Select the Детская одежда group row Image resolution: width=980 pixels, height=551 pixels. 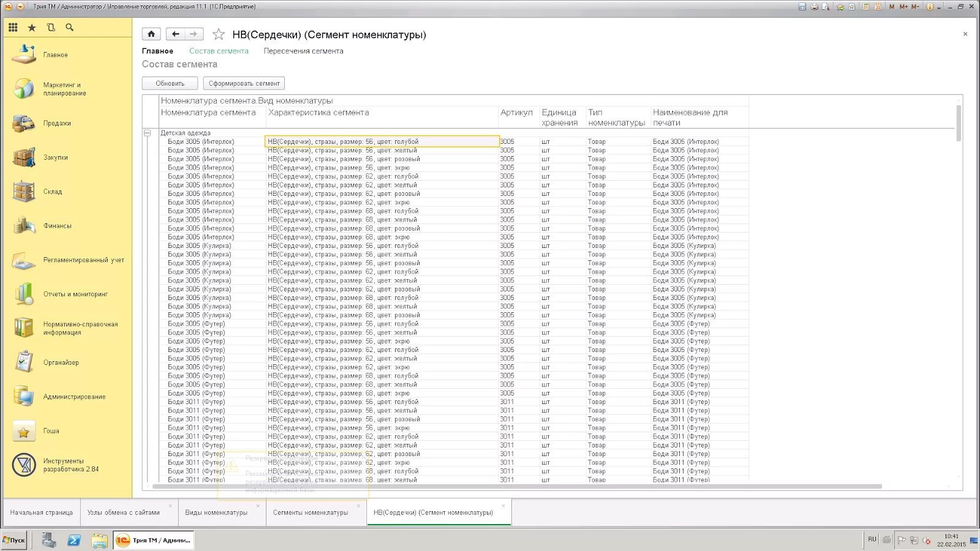pyautogui.click(x=453, y=133)
